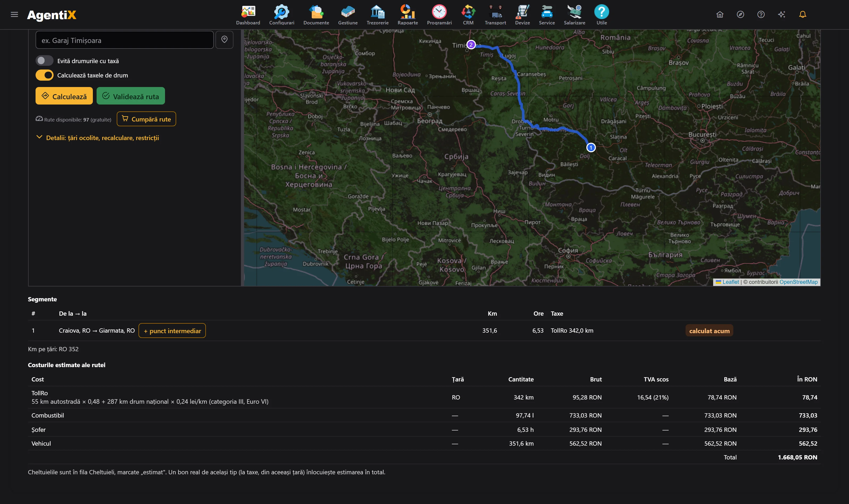This screenshot has height=504, width=849.
Task: Click the question mark help icon
Action: (x=761, y=14)
